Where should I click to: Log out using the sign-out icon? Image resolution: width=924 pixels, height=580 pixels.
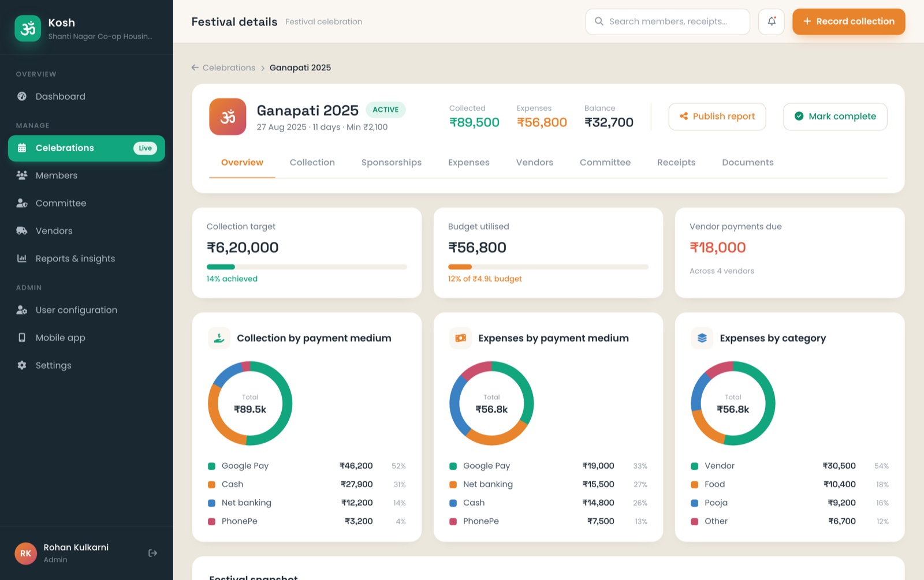(152, 553)
